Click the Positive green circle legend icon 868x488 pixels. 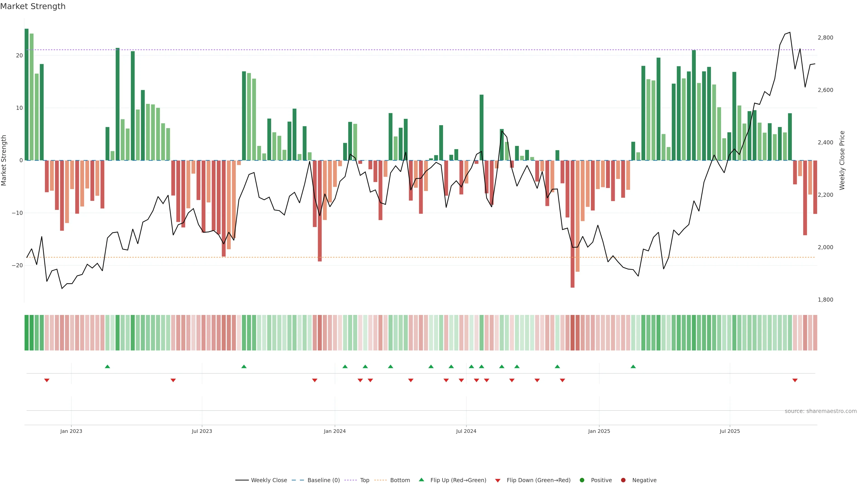point(582,480)
